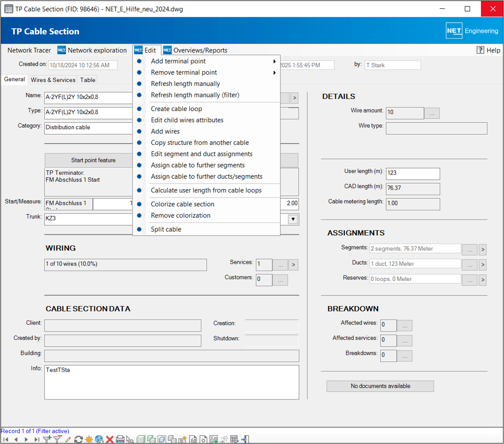Click ellipsis button beside Customers
This screenshot has width=504, height=444.
[x=280, y=280]
